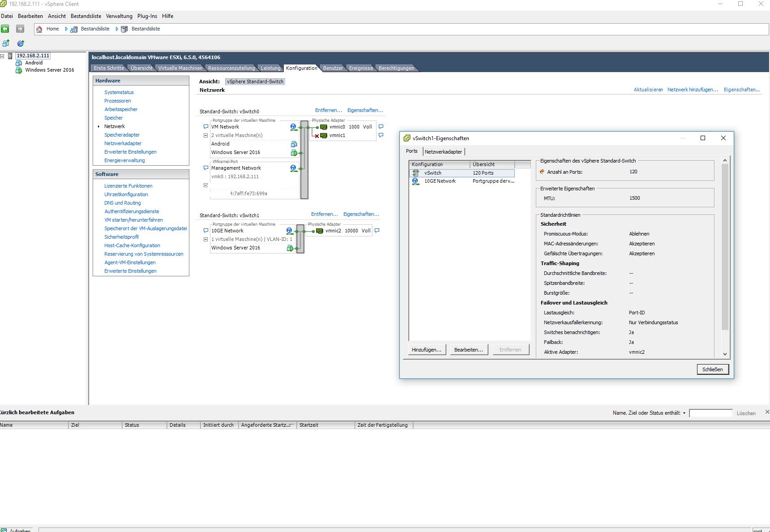Collapse 10GE Network virtual machines list

point(206,239)
